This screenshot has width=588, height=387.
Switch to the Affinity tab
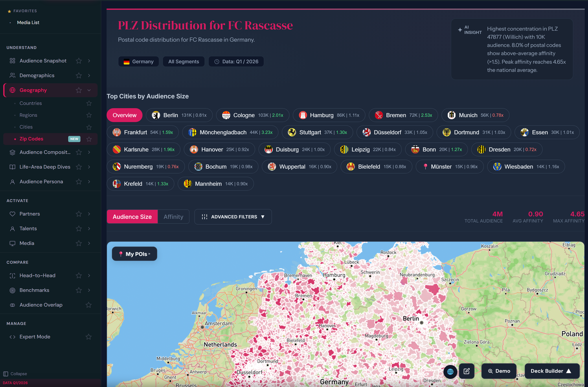(173, 217)
